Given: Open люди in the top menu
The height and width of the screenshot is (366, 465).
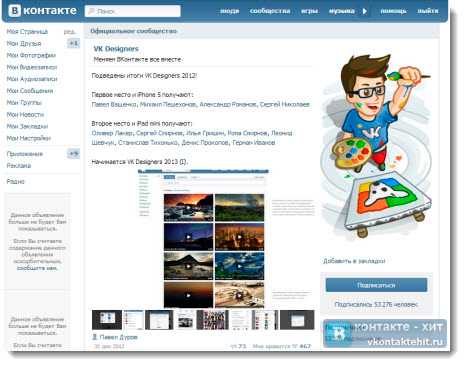Looking at the screenshot, I should point(230,11).
